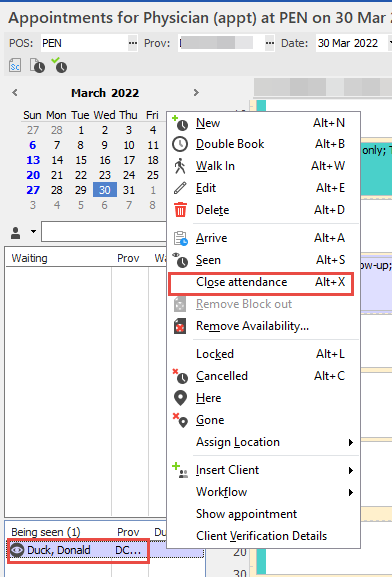Choose Walk In menu entry

point(263,166)
